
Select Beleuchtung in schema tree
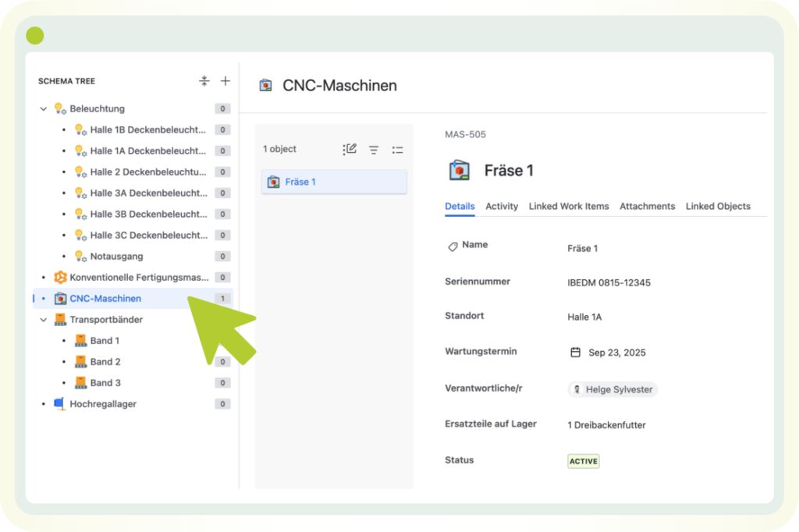click(x=97, y=108)
